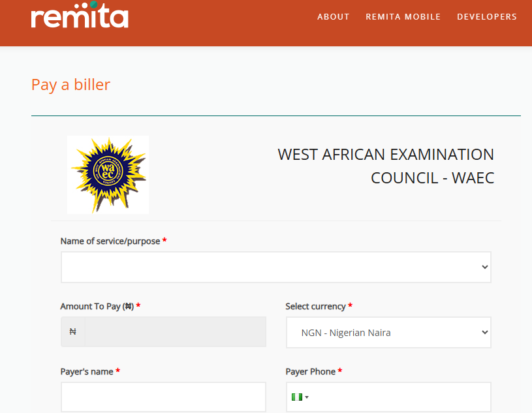Click the DEVELOPERS navigation link
The height and width of the screenshot is (413, 532).
[487, 16]
